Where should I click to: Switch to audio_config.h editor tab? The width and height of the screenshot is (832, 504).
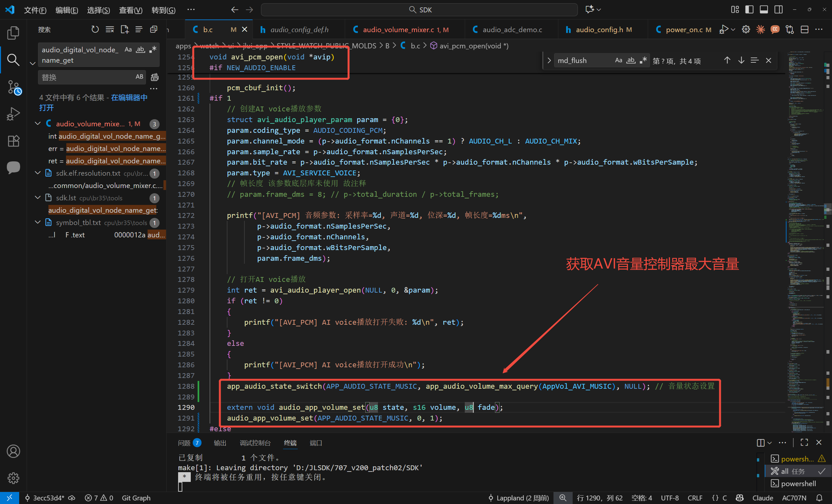(x=599, y=30)
